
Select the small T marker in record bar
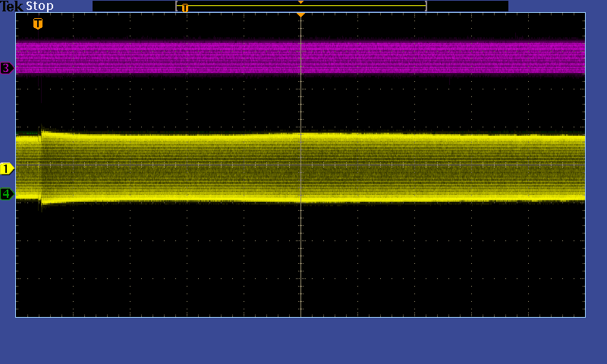[x=184, y=8]
